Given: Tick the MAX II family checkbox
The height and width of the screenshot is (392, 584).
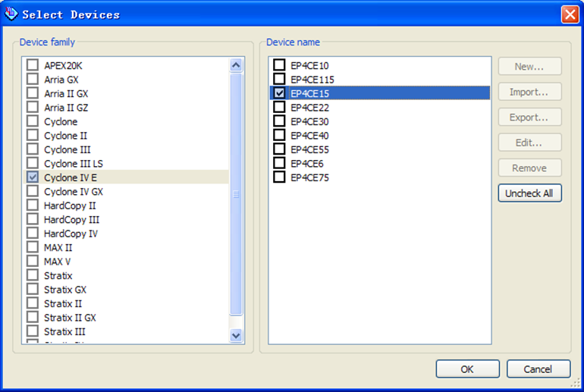Looking at the screenshot, I should [x=33, y=247].
